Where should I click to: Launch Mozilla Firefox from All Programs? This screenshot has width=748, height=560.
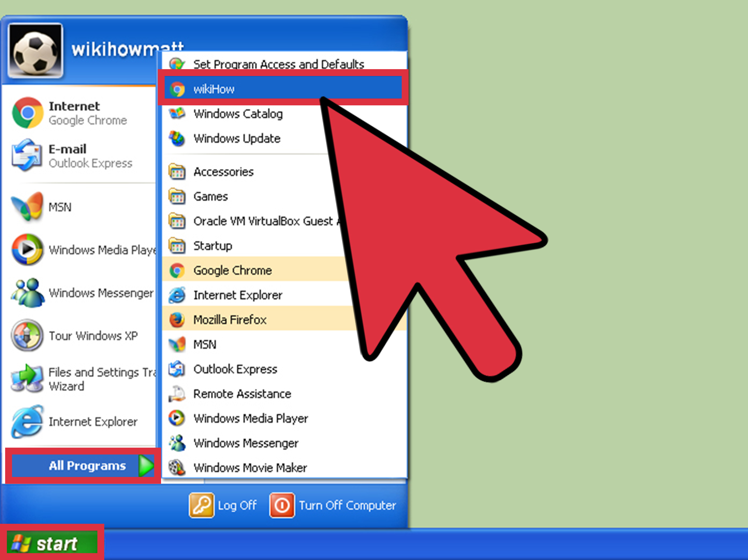[230, 319]
